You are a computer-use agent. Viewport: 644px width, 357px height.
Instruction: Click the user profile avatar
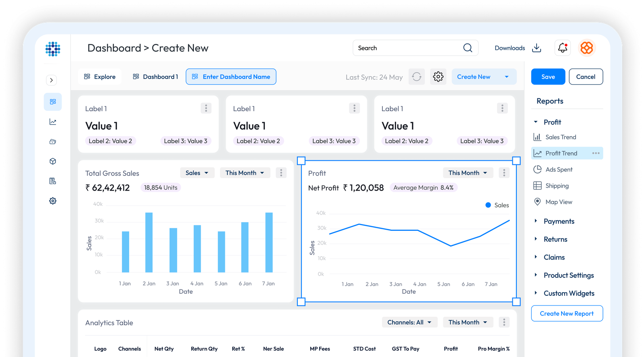pyautogui.click(x=586, y=48)
